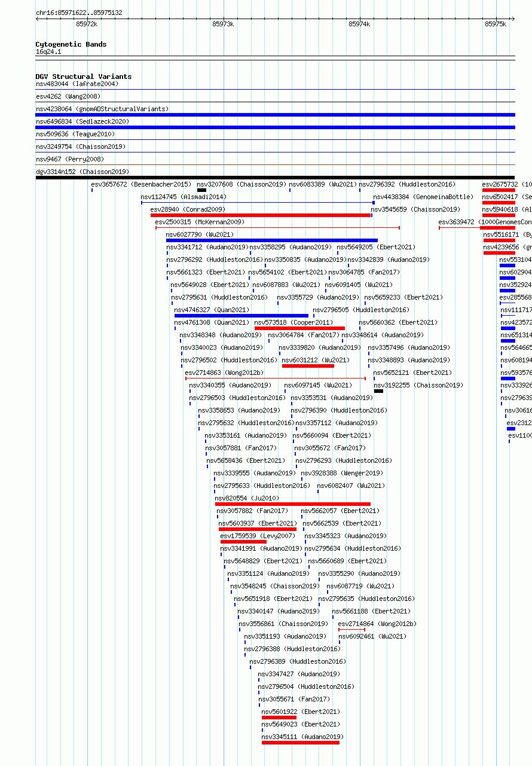Select the nsv6027790 (Wu2021) blue bar
The height and width of the screenshot is (766, 532).
[272, 240]
